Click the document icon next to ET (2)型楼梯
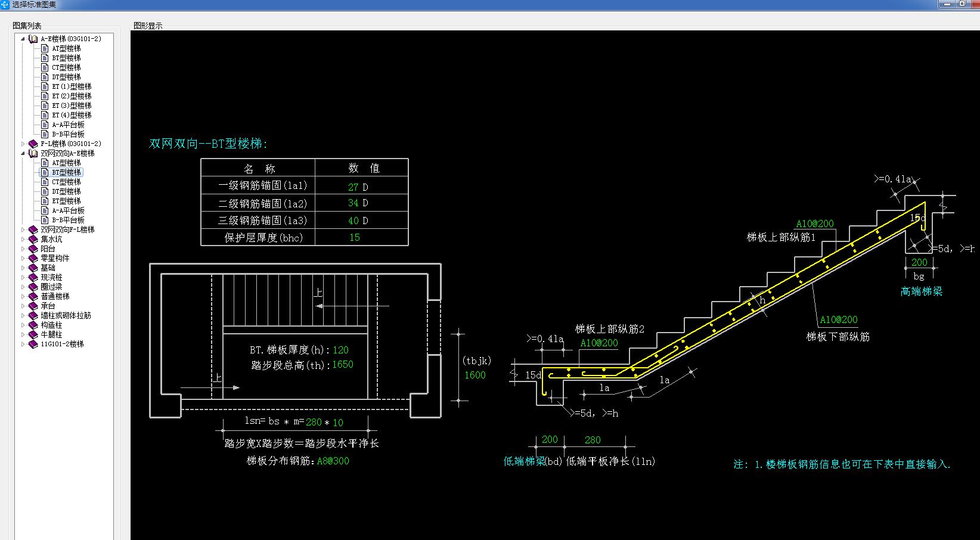The width and height of the screenshot is (980, 540). coord(45,96)
